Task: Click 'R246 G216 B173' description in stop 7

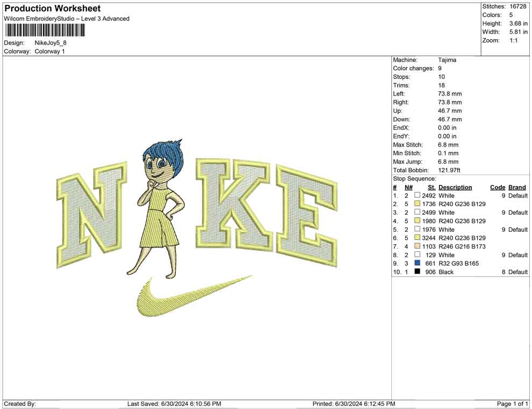Action: (462, 246)
